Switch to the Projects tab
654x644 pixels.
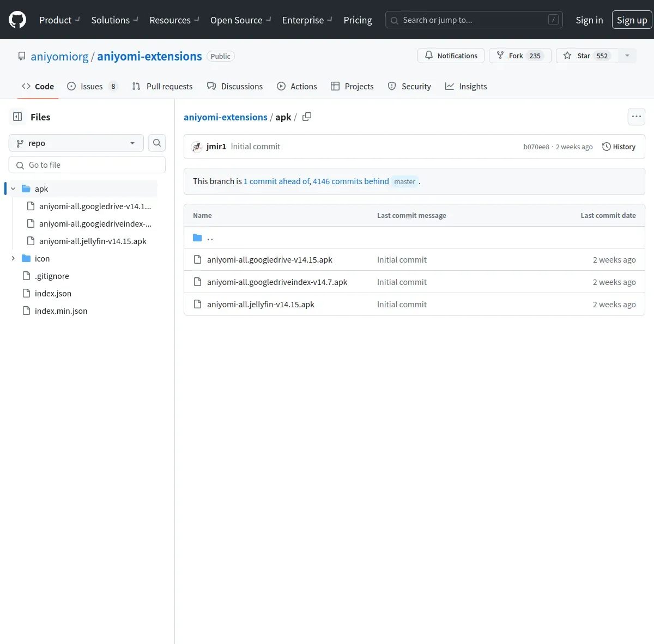tap(352, 86)
